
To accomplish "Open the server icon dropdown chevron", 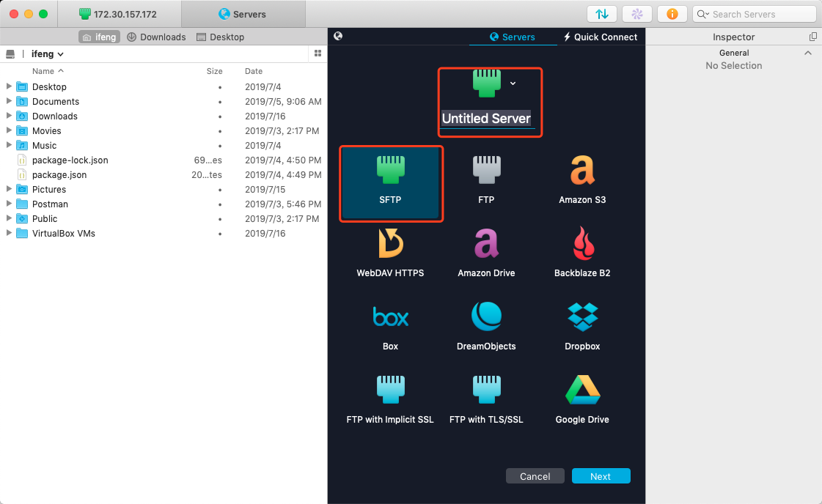I will (x=513, y=84).
